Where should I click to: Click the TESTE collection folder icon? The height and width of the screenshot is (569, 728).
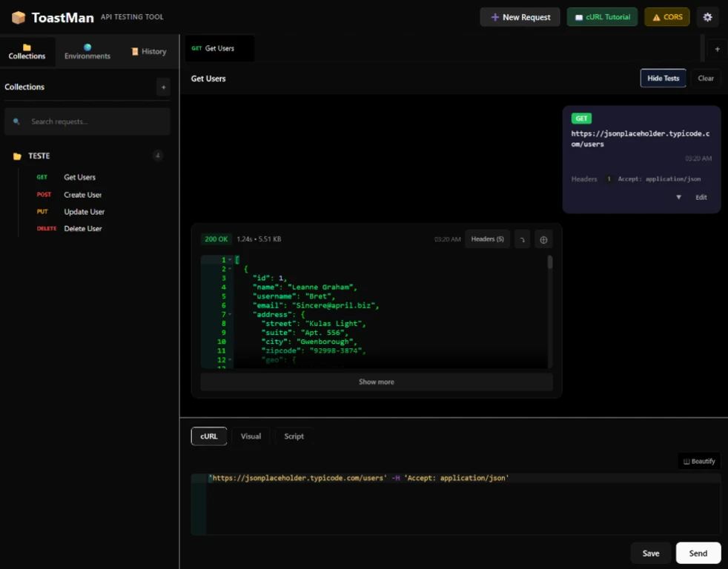(17, 156)
